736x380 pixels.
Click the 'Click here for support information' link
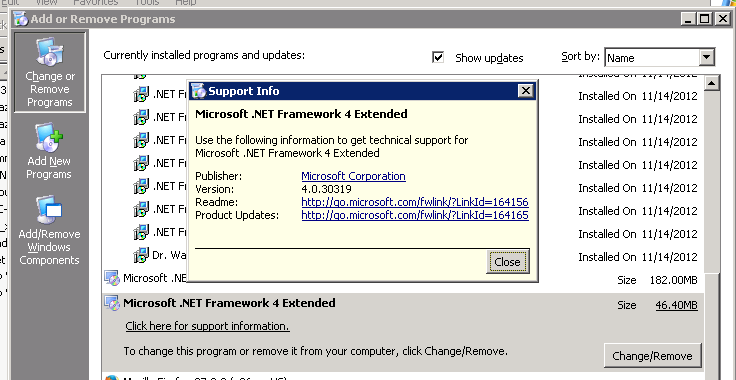tap(207, 326)
